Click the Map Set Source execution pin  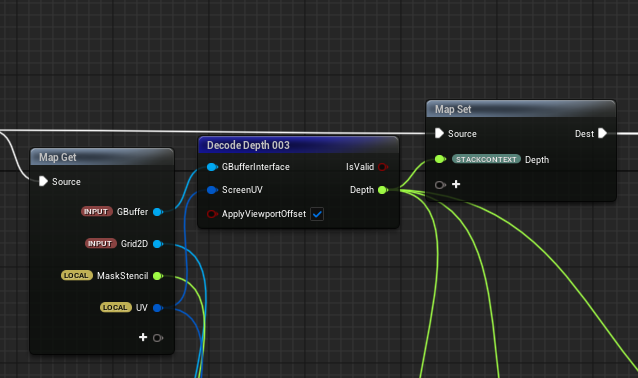[x=439, y=133]
